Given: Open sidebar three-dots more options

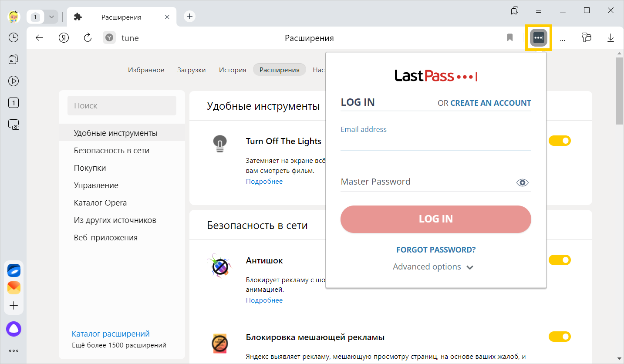Looking at the screenshot, I should point(13,351).
